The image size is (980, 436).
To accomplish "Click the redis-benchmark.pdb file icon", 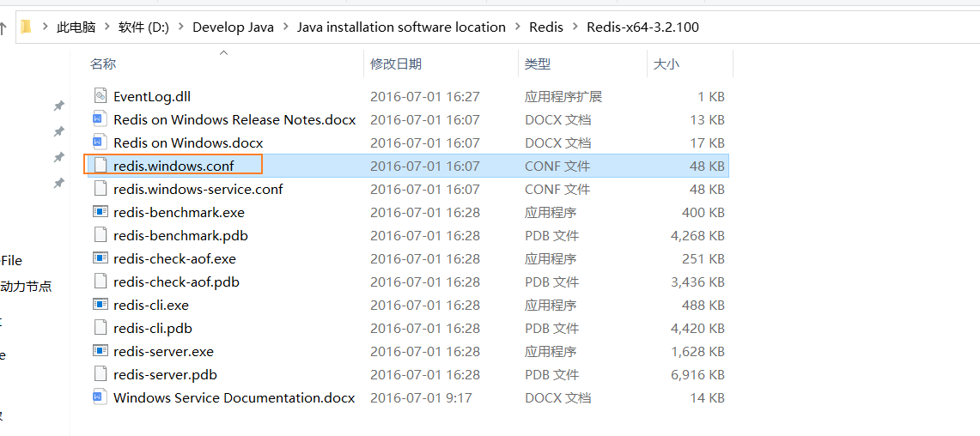I will [100, 235].
